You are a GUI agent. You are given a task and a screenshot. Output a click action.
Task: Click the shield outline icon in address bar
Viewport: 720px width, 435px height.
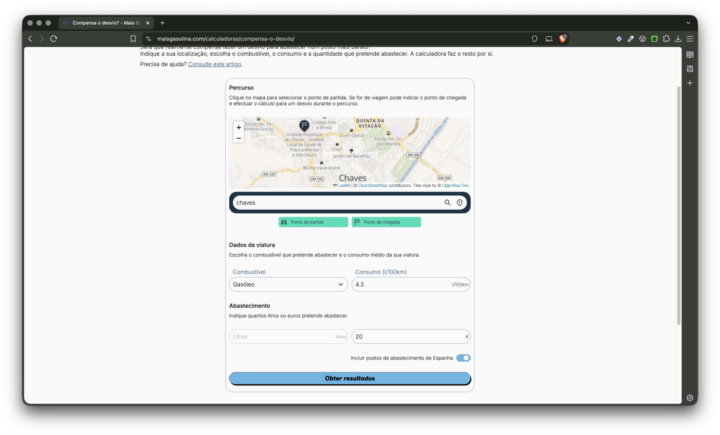click(x=534, y=39)
